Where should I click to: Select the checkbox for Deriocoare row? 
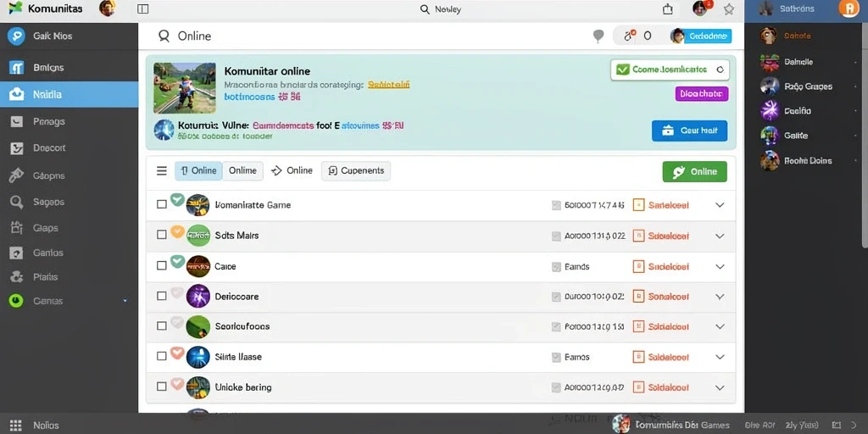point(162,296)
